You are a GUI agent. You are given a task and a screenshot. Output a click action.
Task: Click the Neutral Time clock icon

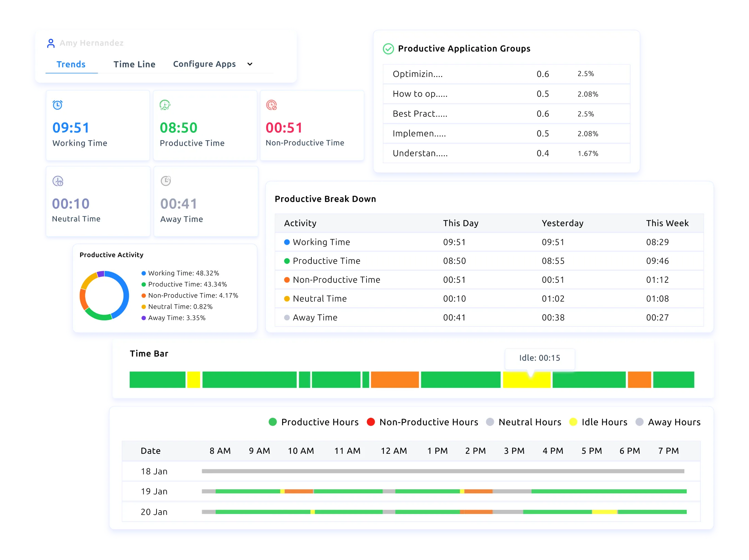[x=58, y=181]
